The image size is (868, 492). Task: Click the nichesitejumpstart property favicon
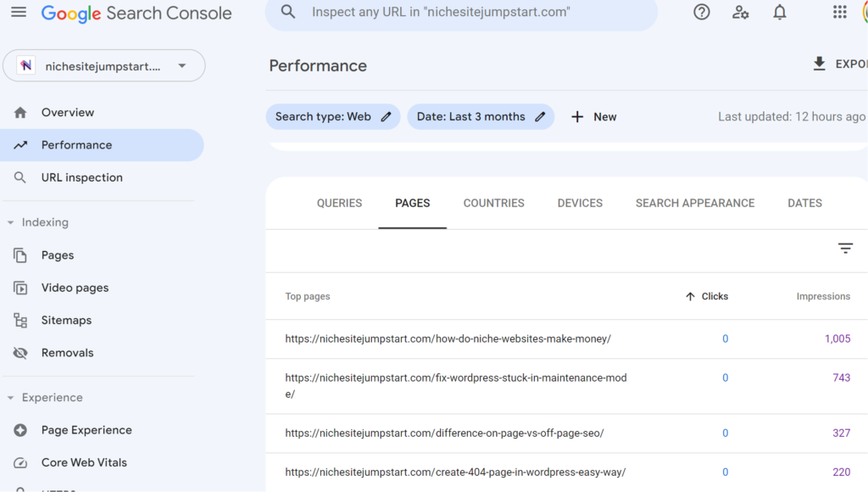coord(26,65)
